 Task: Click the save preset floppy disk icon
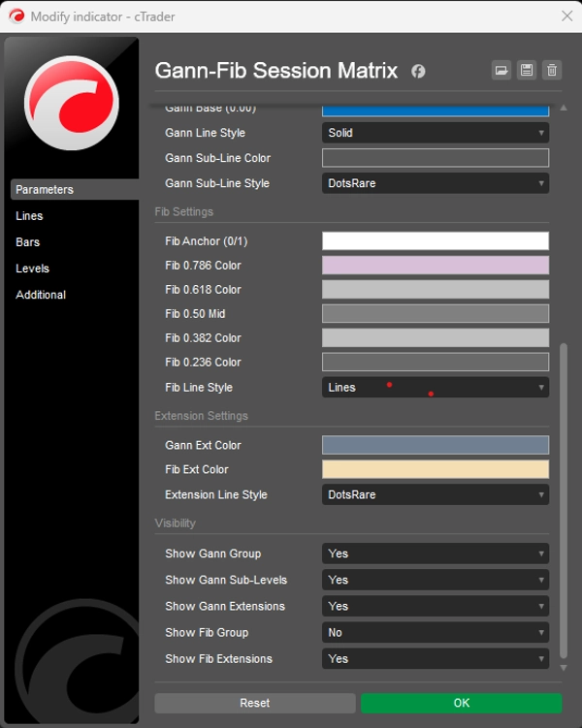pos(527,70)
